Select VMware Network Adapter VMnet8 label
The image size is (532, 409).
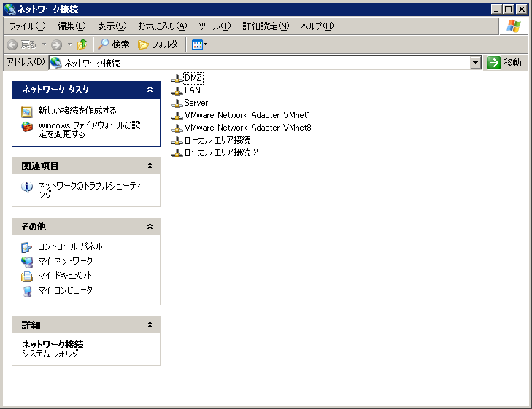pos(247,128)
